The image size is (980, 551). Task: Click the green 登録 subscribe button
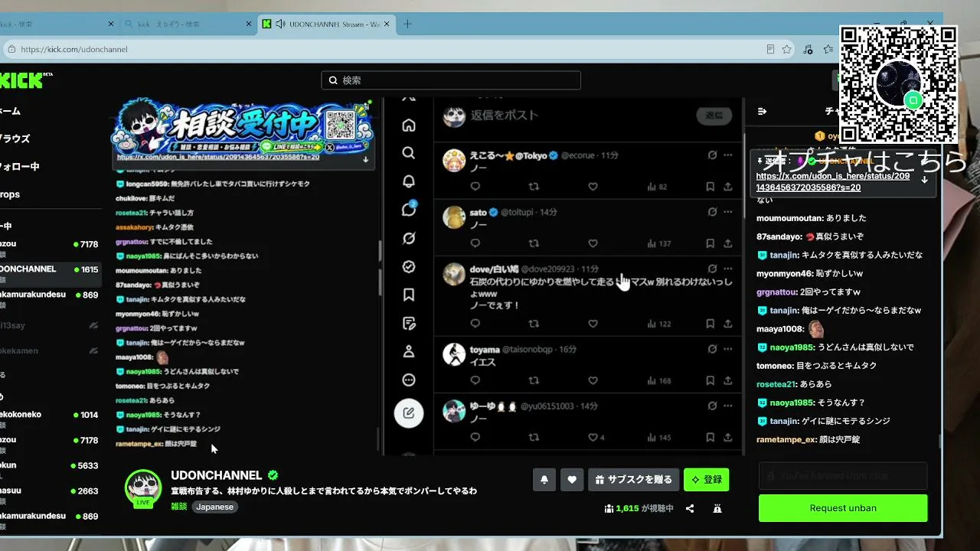pos(707,480)
